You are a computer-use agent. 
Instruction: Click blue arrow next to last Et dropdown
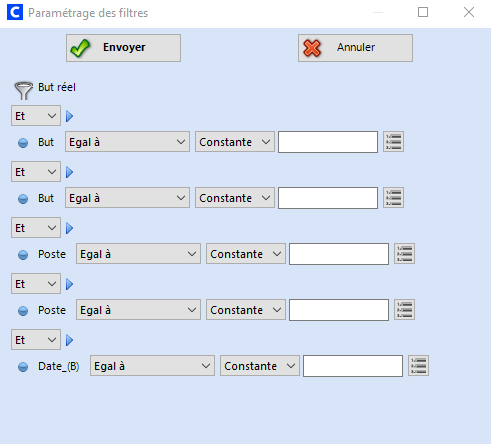[69, 340]
